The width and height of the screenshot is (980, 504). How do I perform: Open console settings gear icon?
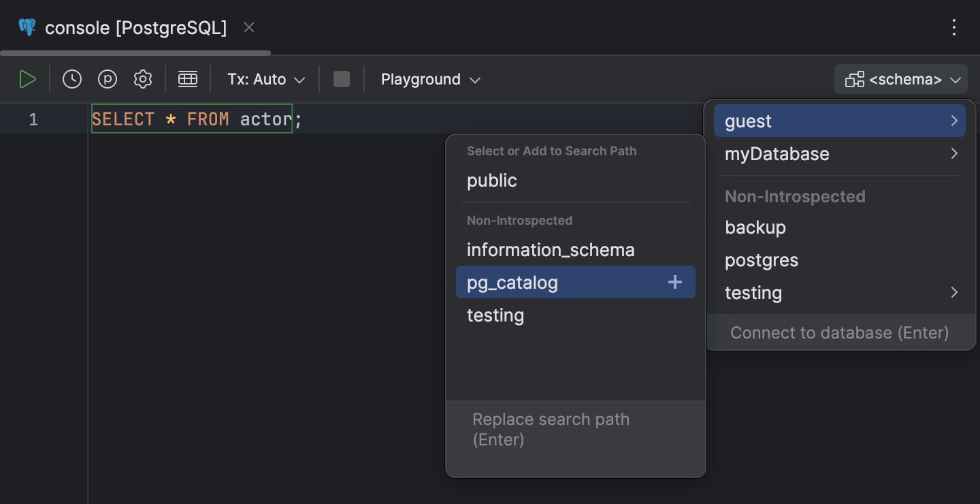[x=143, y=80]
